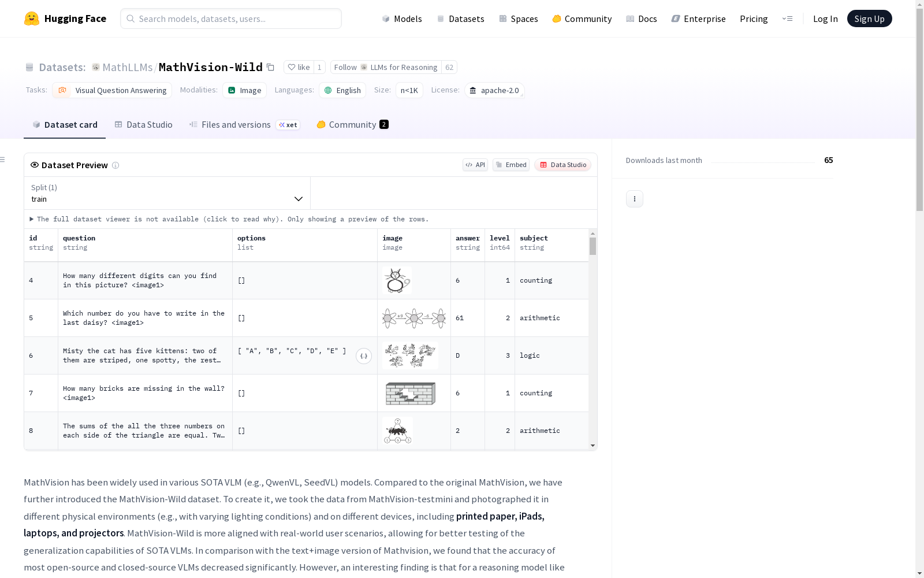Open the Split dropdown showing train
924x578 pixels.
click(x=167, y=193)
